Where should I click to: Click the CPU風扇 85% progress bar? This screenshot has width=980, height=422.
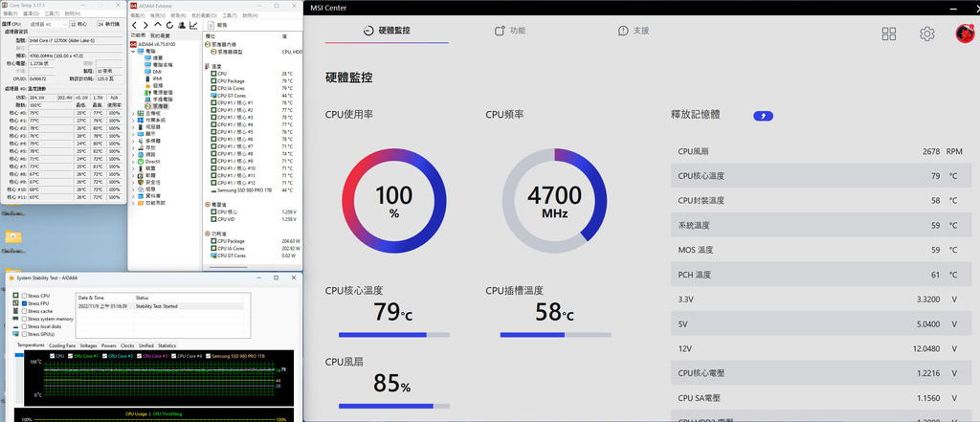(393, 406)
